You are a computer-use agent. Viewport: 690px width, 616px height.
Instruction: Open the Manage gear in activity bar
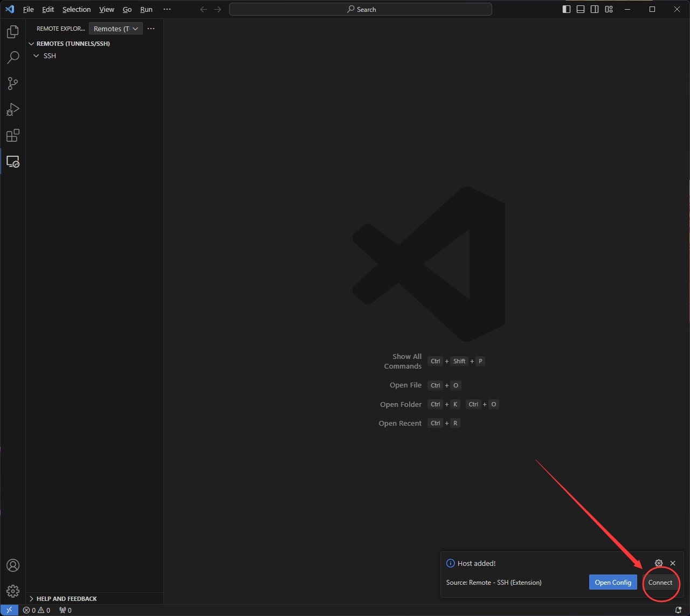pyautogui.click(x=13, y=591)
